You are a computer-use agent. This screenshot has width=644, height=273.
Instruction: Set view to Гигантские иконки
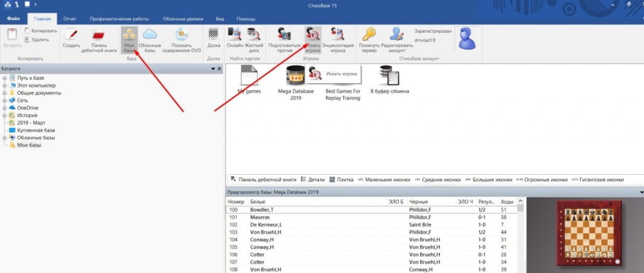[x=597, y=180]
